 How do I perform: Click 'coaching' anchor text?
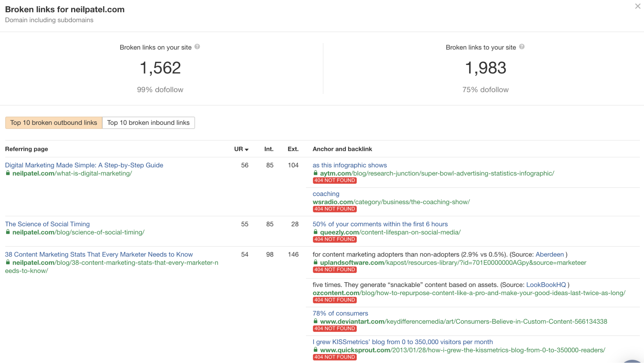click(326, 194)
